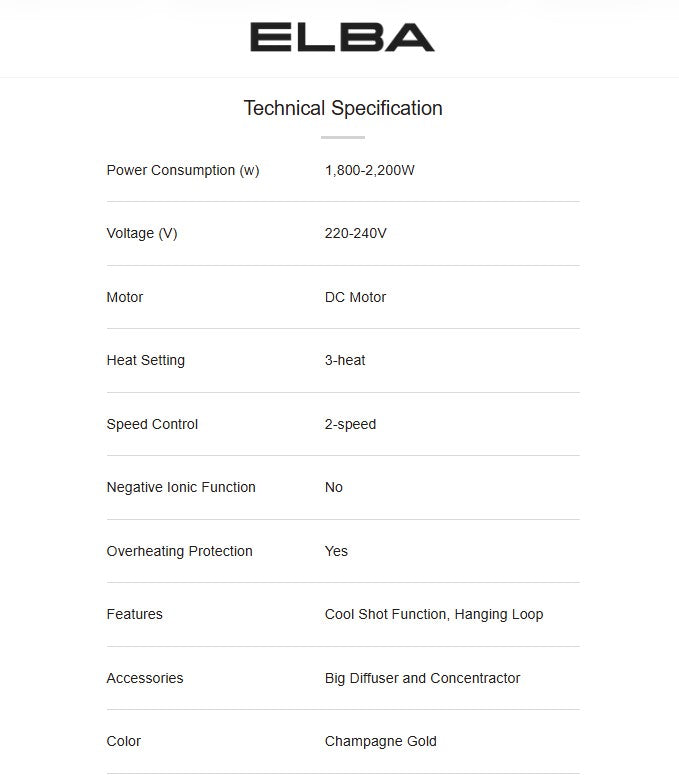Select the 220-240V value text

tap(356, 234)
